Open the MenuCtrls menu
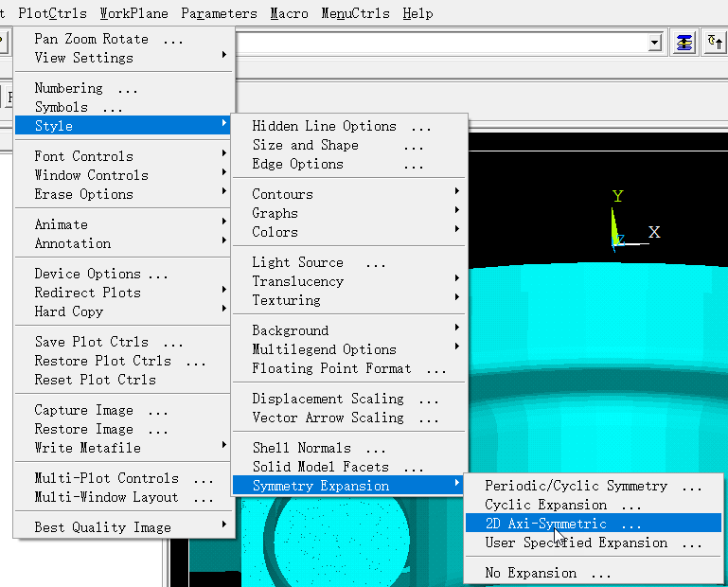 click(356, 13)
